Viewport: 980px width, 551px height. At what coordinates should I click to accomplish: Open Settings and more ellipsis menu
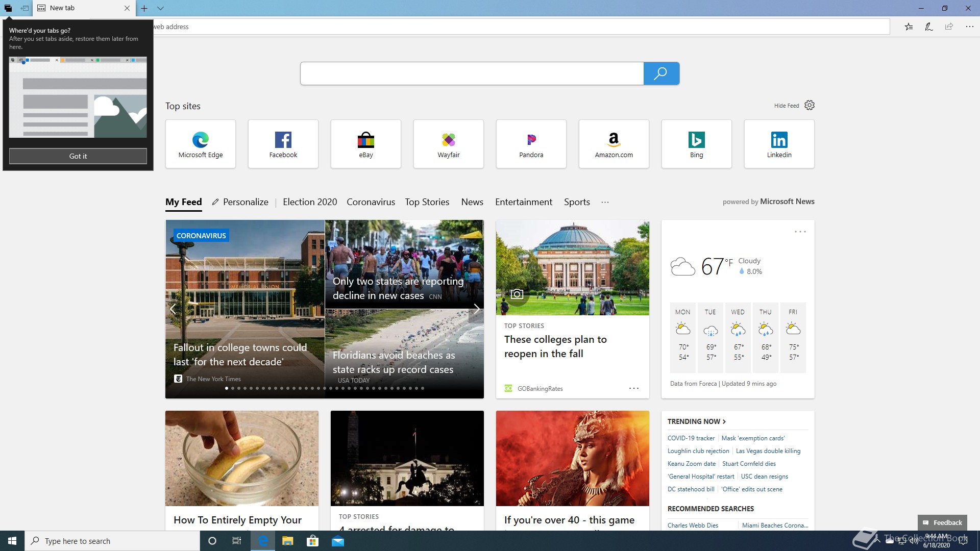click(x=969, y=27)
